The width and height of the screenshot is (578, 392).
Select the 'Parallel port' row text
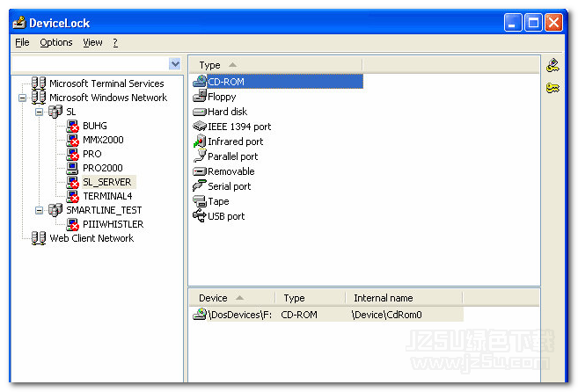(232, 156)
